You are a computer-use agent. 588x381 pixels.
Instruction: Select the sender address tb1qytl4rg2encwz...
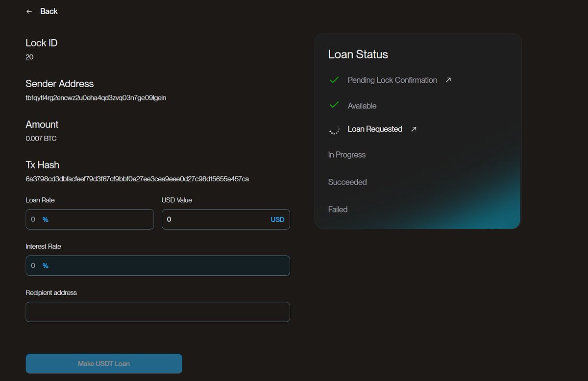coord(96,98)
